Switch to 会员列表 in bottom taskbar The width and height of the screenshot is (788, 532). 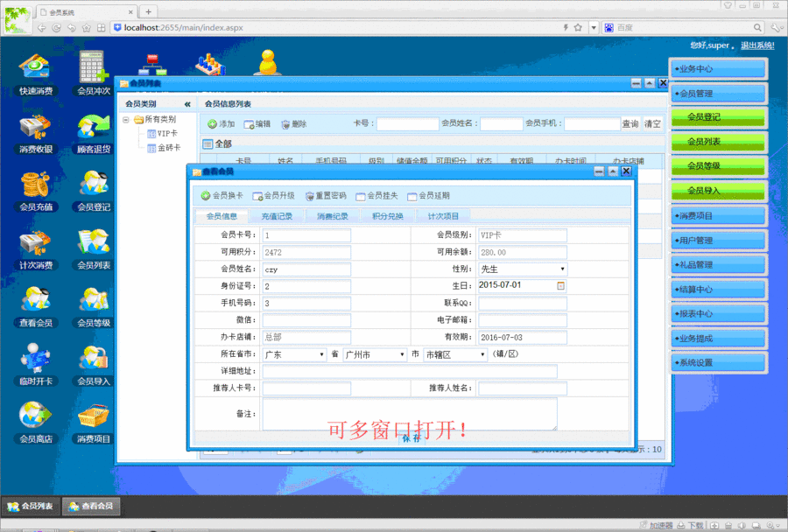[30, 506]
